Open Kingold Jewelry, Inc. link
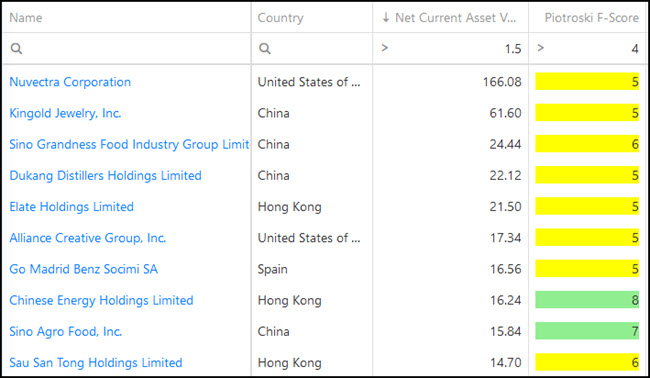Screen dimensions: 650x378 (65, 113)
